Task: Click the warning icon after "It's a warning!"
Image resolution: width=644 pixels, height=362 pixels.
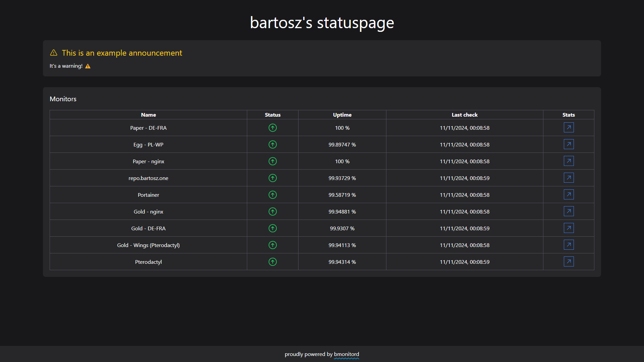Action: click(88, 66)
